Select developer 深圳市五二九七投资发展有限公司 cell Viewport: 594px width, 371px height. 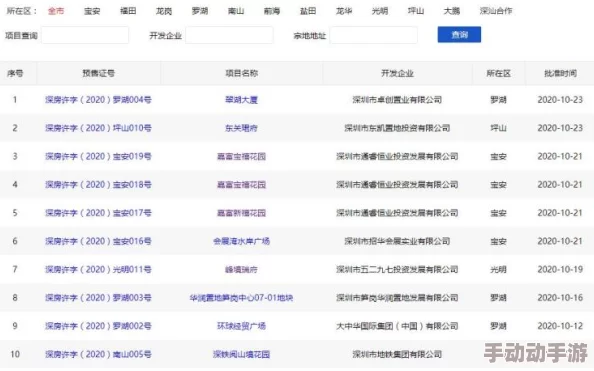397,269
